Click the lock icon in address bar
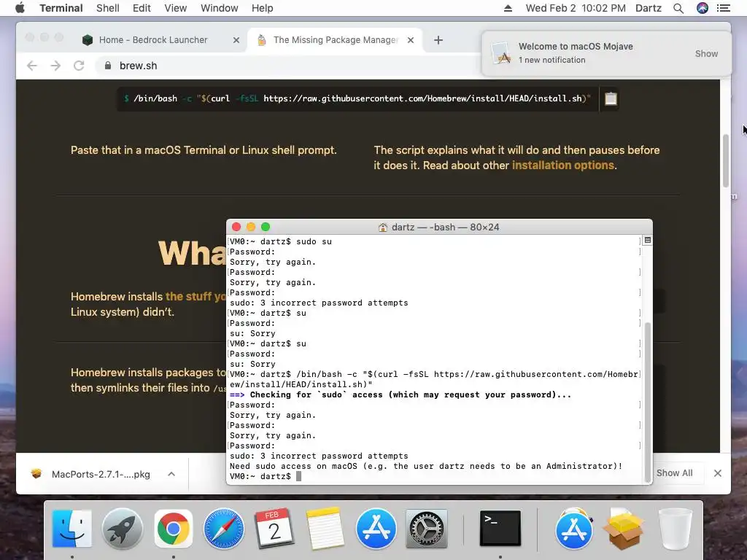 click(x=108, y=66)
